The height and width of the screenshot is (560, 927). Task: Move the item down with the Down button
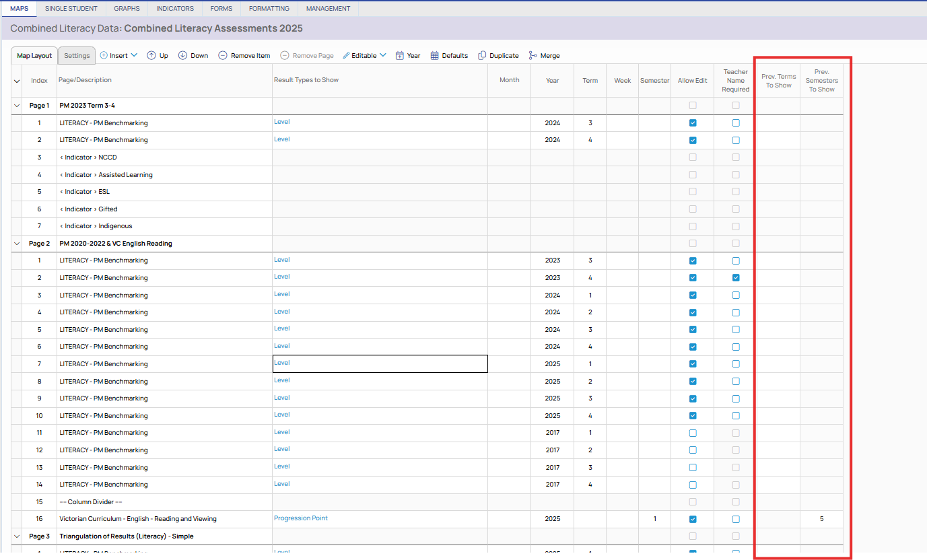coord(193,56)
